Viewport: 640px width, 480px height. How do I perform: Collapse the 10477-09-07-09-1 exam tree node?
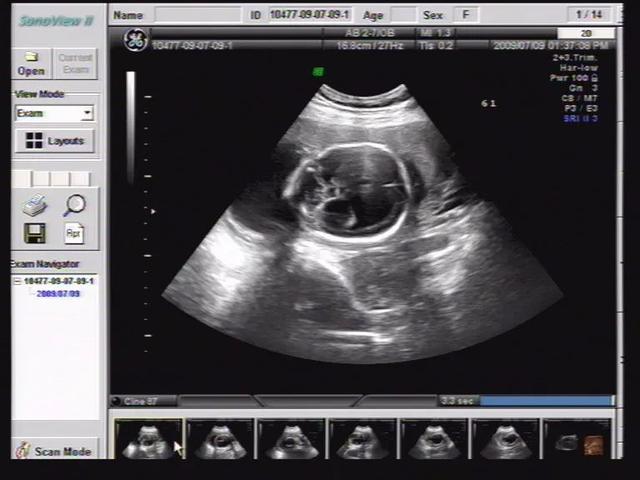17,282
